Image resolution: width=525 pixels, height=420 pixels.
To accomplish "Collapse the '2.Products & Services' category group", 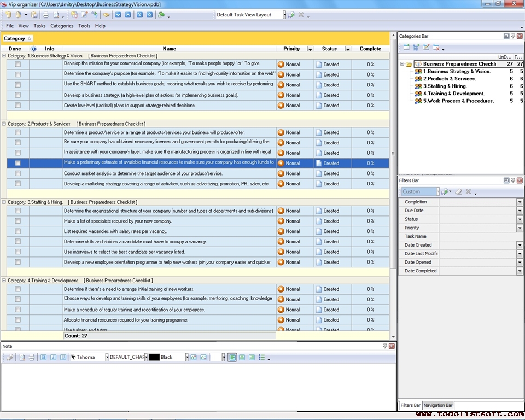I will click(4, 124).
